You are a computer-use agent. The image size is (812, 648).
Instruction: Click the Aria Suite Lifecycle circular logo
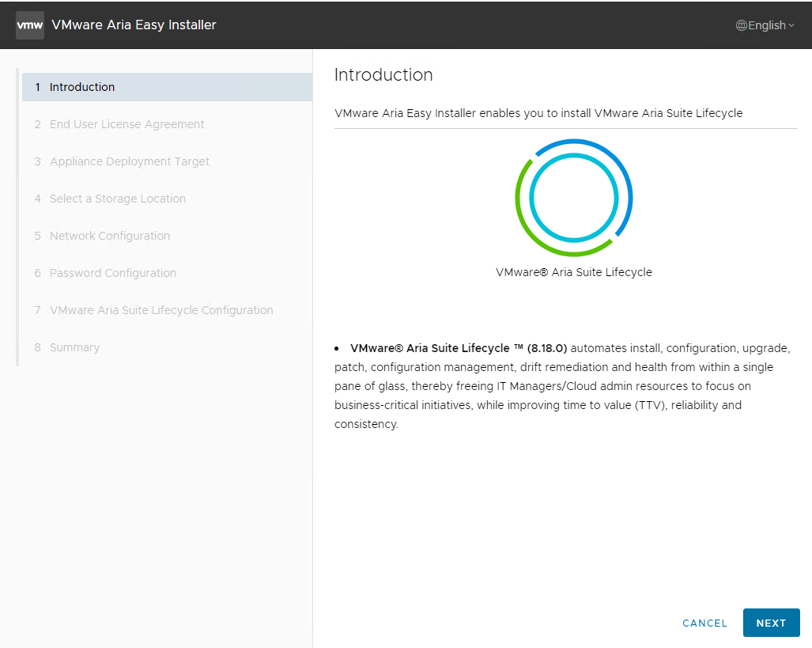point(574,198)
